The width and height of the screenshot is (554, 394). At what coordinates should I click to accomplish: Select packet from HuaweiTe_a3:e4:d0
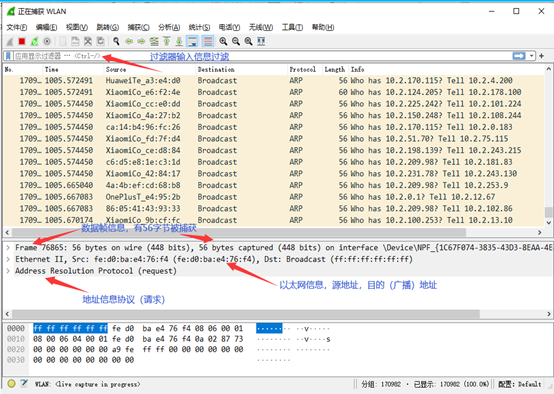274,81
